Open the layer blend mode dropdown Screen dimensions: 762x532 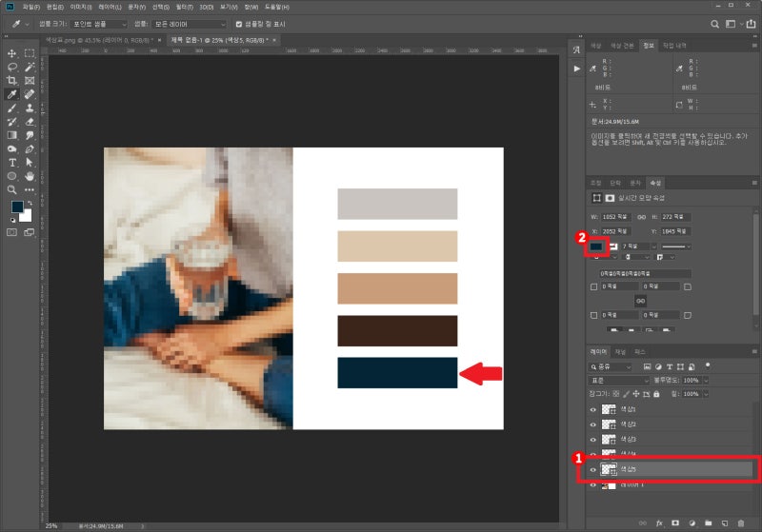click(x=618, y=380)
